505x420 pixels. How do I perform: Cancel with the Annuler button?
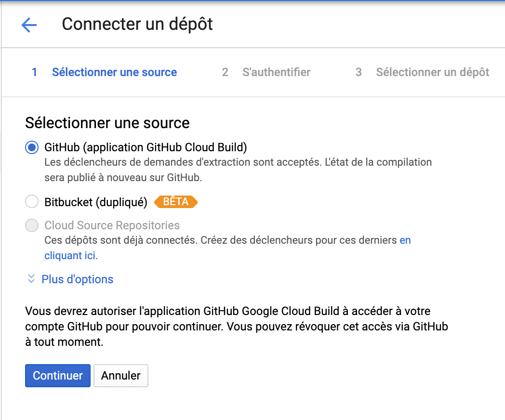121,376
